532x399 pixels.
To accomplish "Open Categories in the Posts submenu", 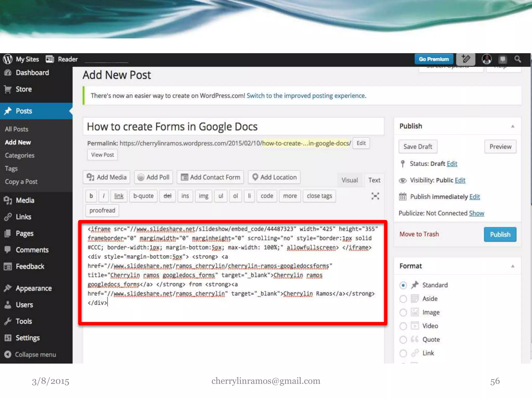I will [x=20, y=155].
